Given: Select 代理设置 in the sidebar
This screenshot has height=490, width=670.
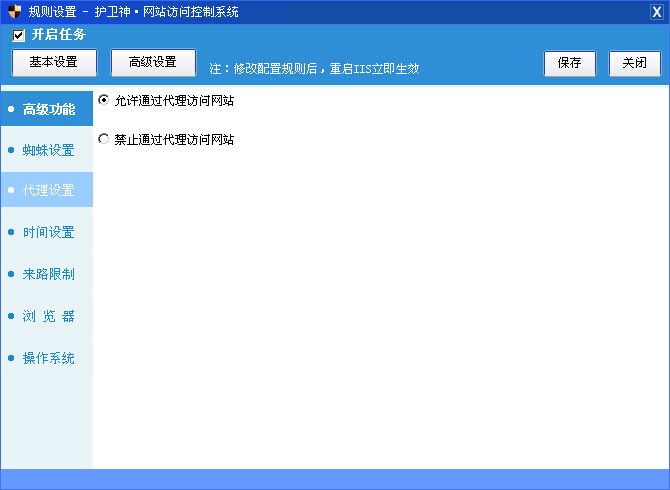Looking at the screenshot, I should click(47, 190).
